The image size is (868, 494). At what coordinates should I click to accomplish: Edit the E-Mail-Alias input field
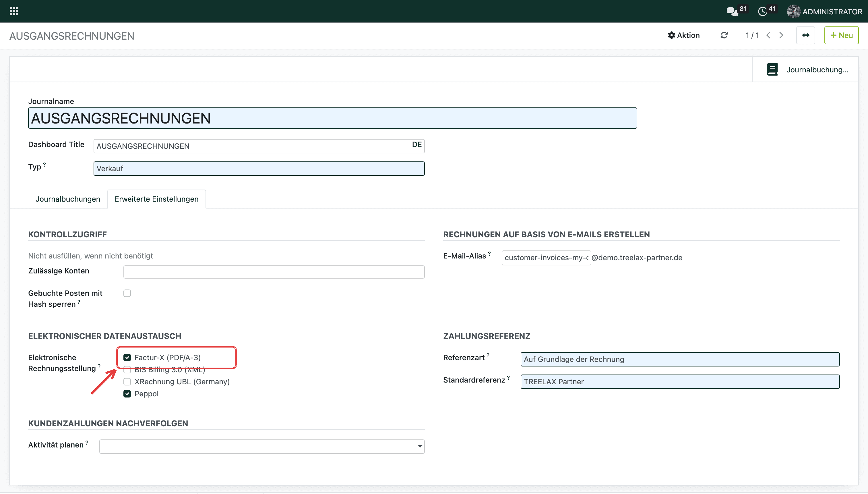tap(546, 258)
